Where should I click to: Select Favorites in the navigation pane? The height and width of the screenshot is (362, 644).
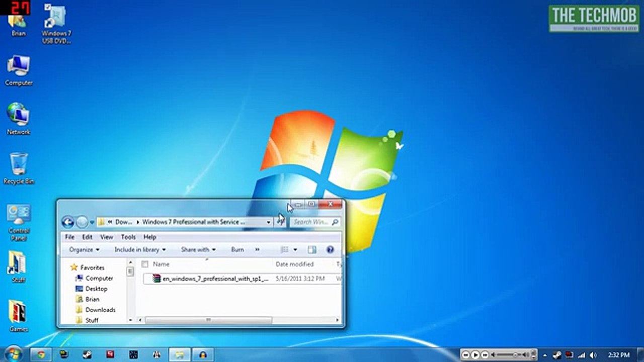click(x=92, y=267)
